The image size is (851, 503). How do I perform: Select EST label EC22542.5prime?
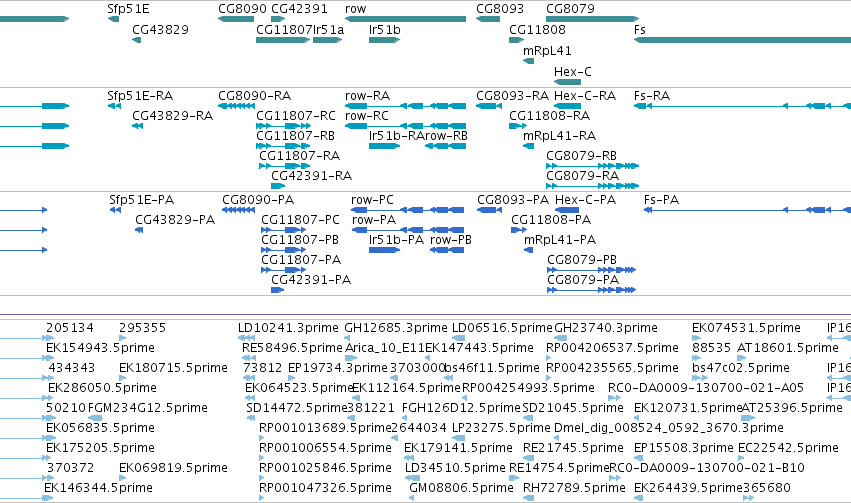(x=789, y=448)
